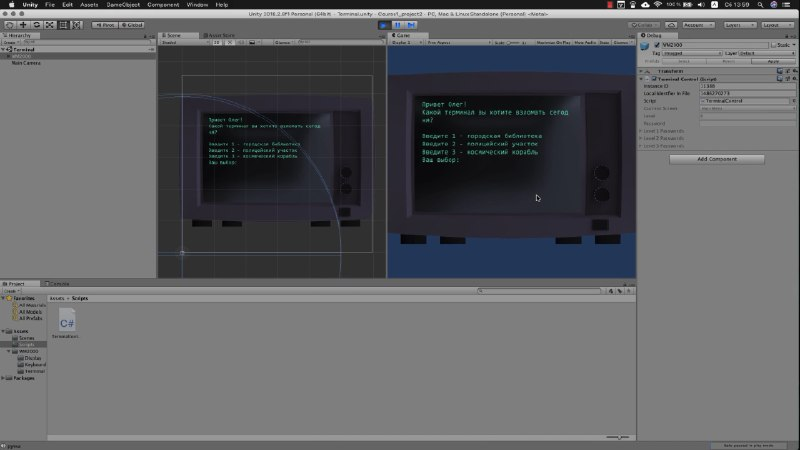This screenshot has height=450, width=800.
Task: Open the Layers dropdown
Action: click(x=739, y=25)
